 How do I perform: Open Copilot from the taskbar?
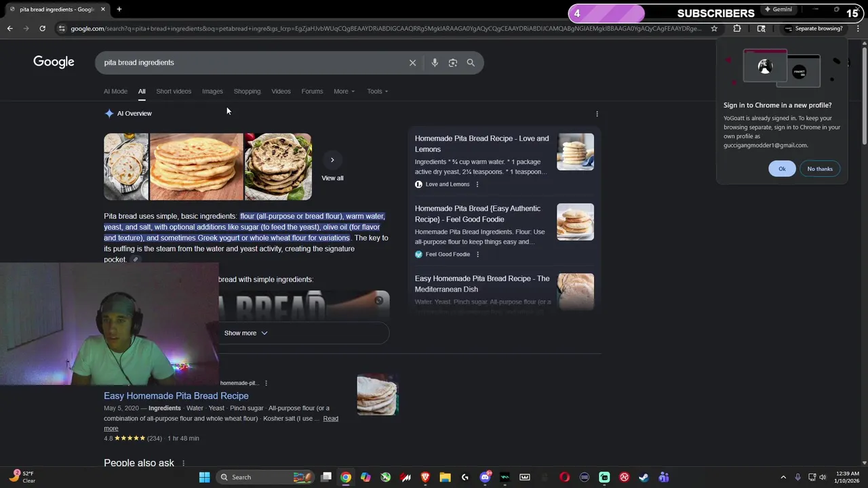click(366, 477)
